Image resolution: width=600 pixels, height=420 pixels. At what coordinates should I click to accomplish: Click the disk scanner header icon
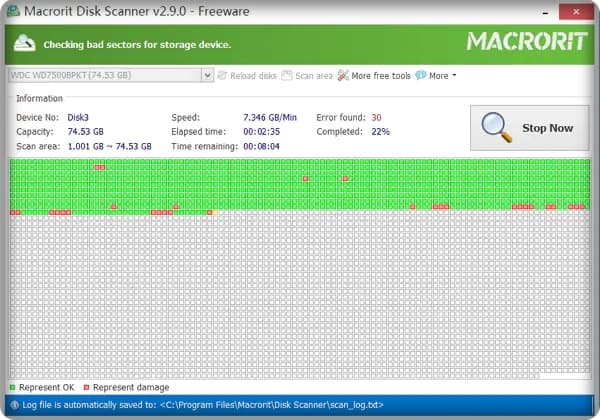pyautogui.click(x=24, y=43)
